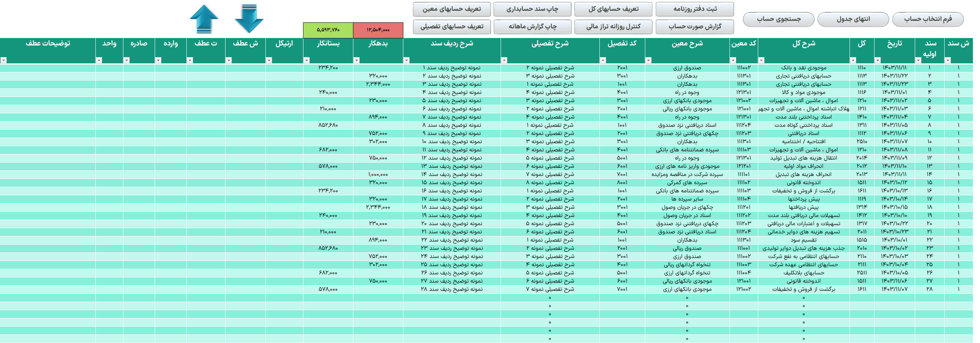Screen dimensions: 980x343
Task: Open the کد معین column filter dropdown
Action: coord(733,60)
